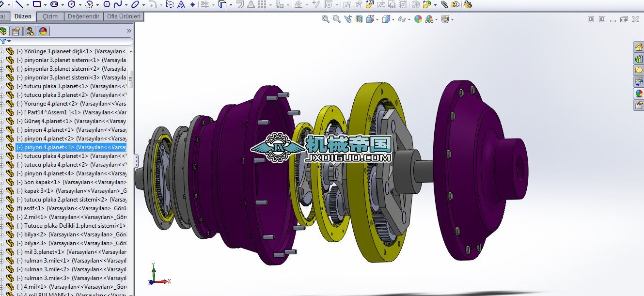
Task: Click the Zoom to Fit icon
Action: tap(326, 19)
